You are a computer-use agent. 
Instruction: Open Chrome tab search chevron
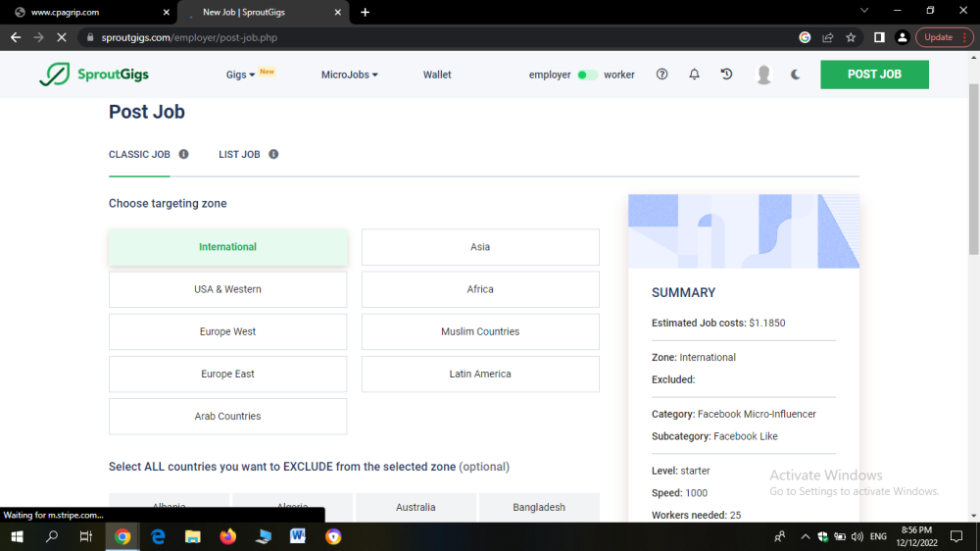(x=864, y=11)
